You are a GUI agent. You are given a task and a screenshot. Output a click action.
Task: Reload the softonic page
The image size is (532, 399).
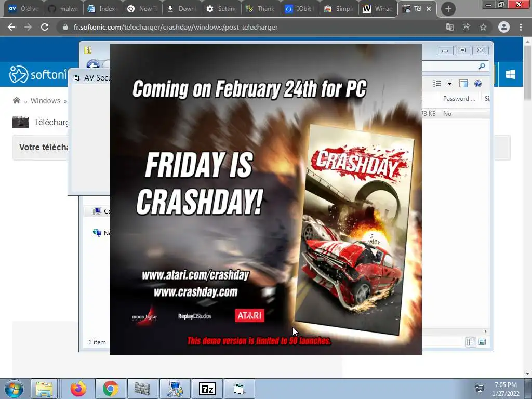tap(45, 27)
